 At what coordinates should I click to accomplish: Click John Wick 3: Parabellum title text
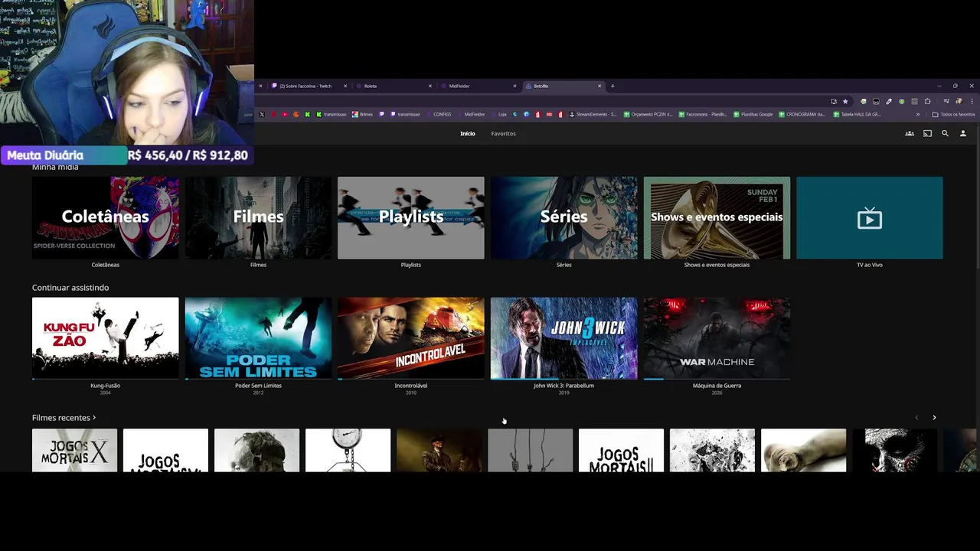point(563,386)
